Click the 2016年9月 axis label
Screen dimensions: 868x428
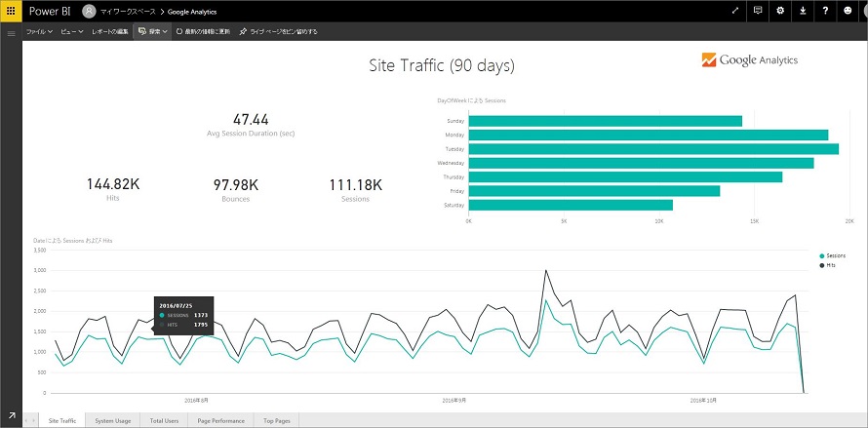click(454, 399)
